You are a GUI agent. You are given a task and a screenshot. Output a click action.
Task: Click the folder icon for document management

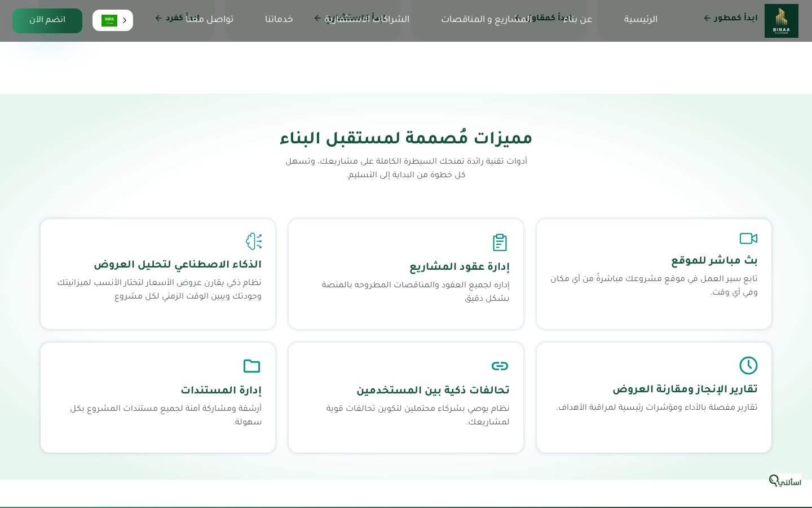pyautogui.click(x=251, y=366)
